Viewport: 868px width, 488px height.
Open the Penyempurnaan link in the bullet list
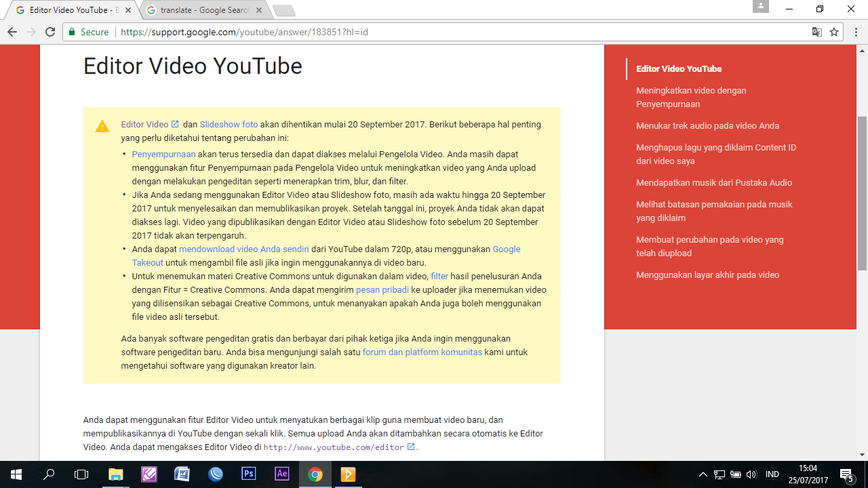pyautogui.click(x=163, y=155)
